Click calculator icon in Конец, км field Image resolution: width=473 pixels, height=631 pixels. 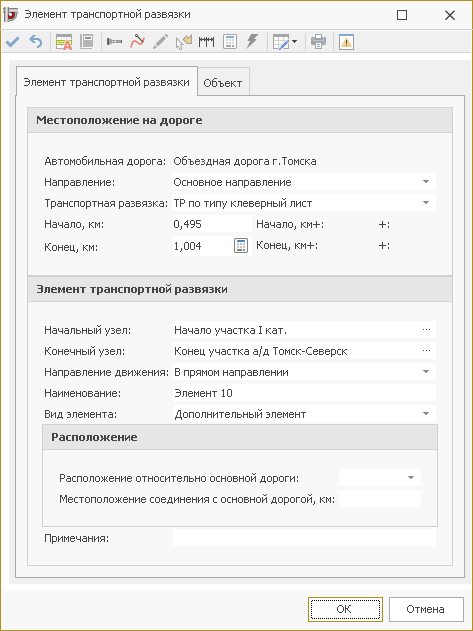(241, 245)
